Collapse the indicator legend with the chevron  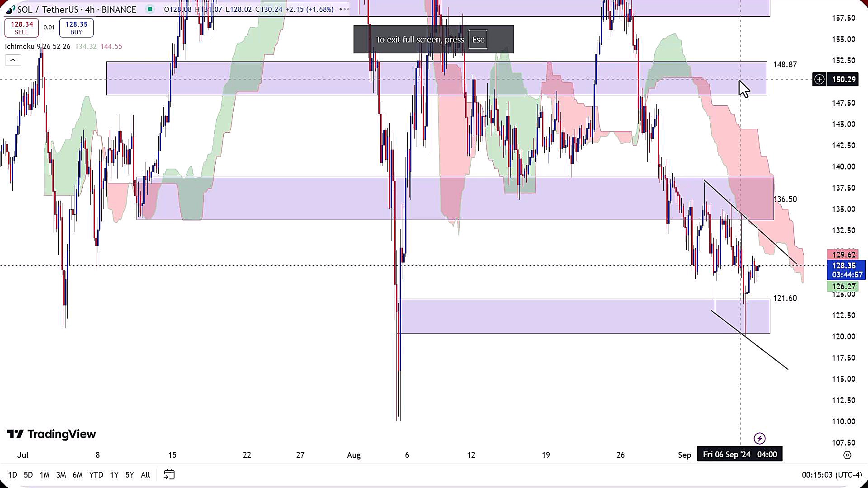coord(13,60)
